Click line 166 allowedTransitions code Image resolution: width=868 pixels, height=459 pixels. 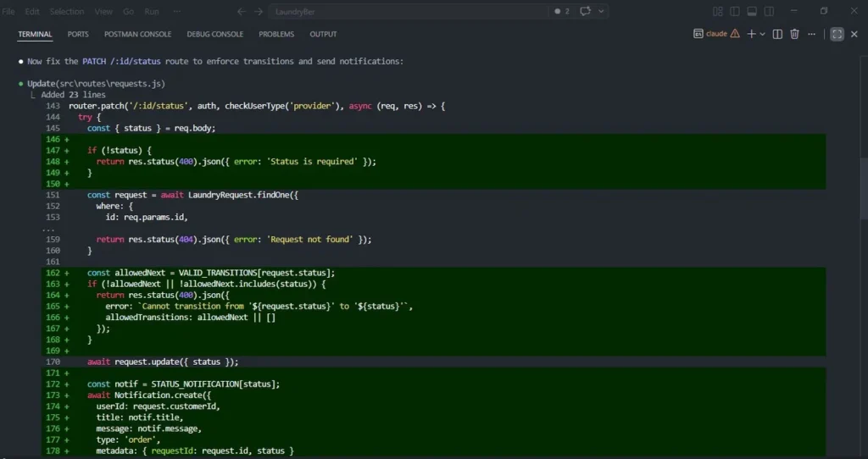tap(190, 318)
